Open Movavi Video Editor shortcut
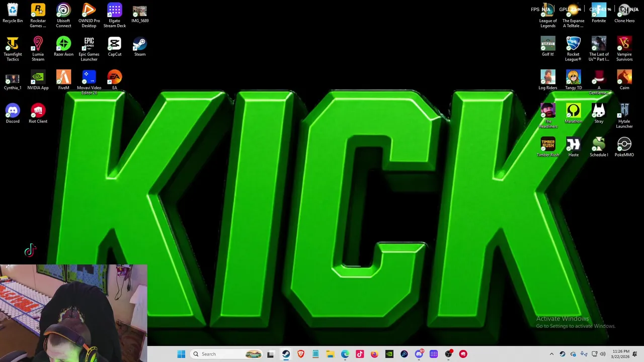The height and width of the screenshot is (362, 644). pyautogui.click(x=89, y=82)
